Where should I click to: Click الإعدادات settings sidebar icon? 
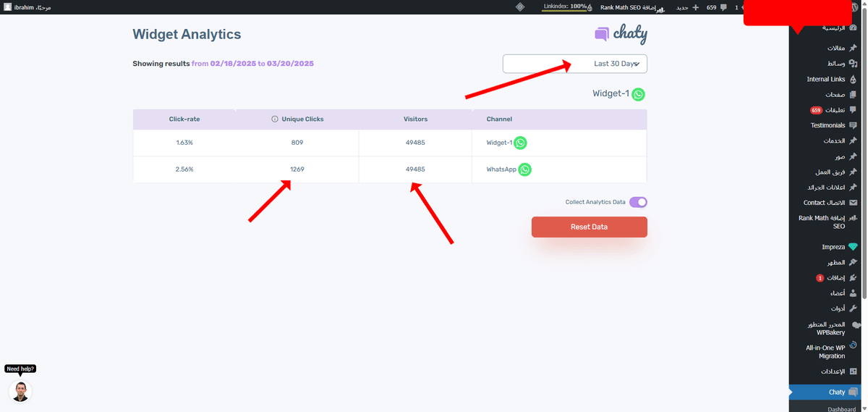click(854, 371)
